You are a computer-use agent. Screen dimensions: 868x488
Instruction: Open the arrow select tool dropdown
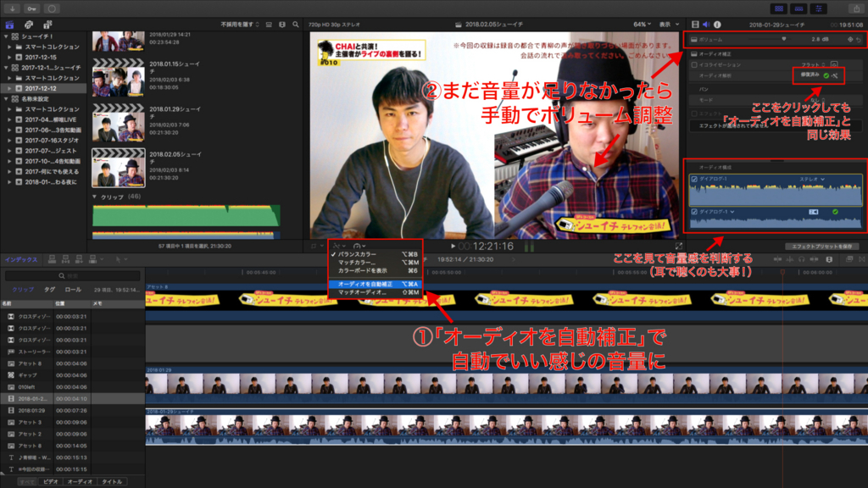(121, 259)
